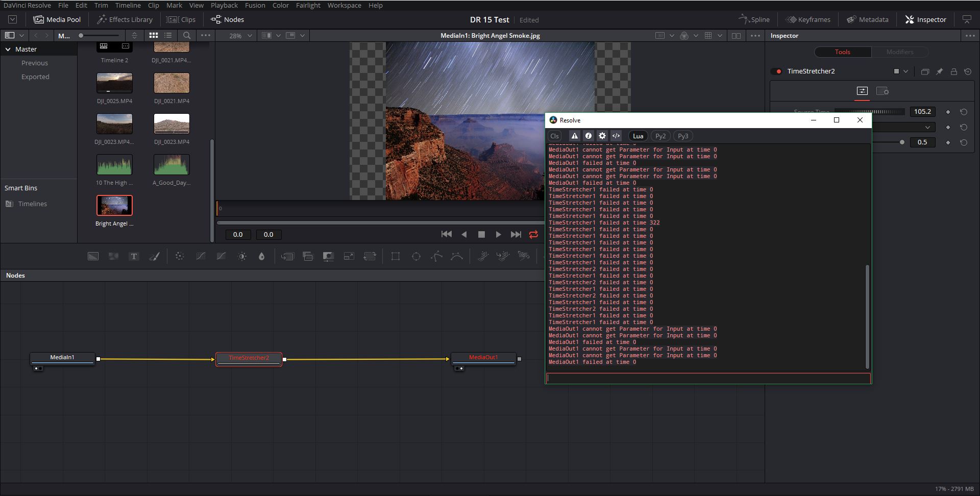Add an Ellipse mask tool
This screenshot has height=496, width=980.
click(416, 256)
